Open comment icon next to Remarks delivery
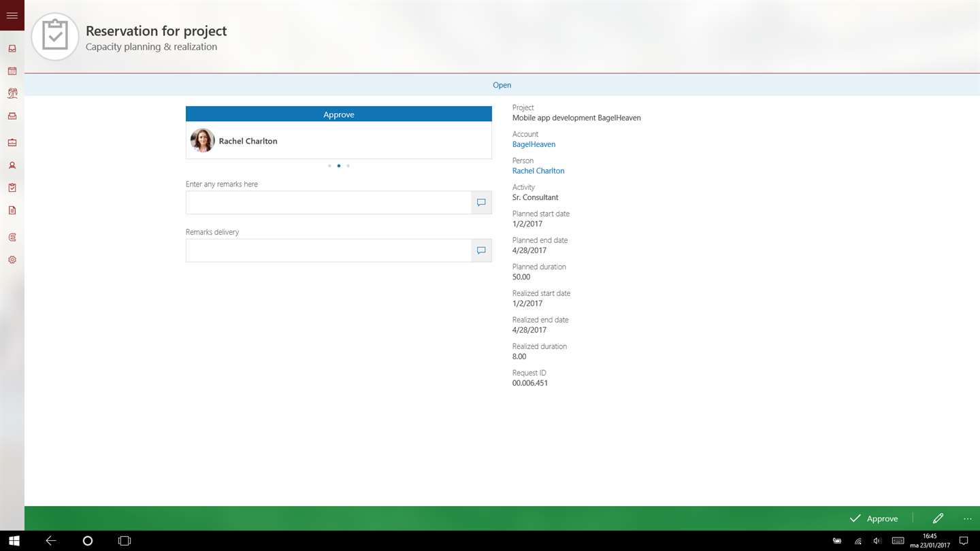This screenshot has height=551, width=980. pos(481,250)
